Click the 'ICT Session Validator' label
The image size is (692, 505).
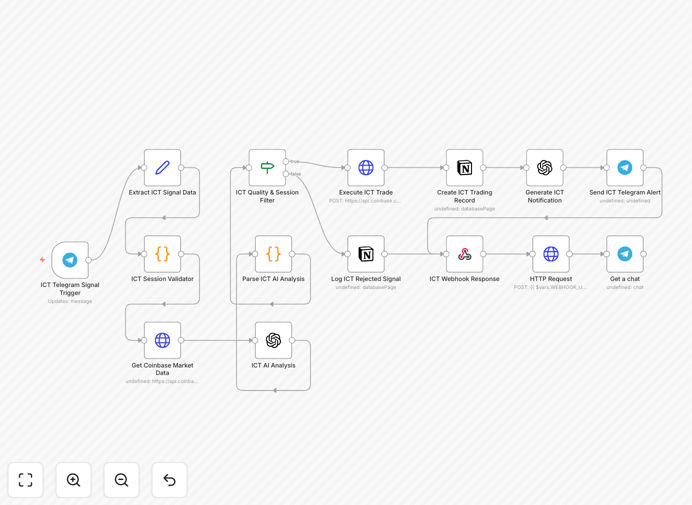pyautogui.click(x=162, y=279)
